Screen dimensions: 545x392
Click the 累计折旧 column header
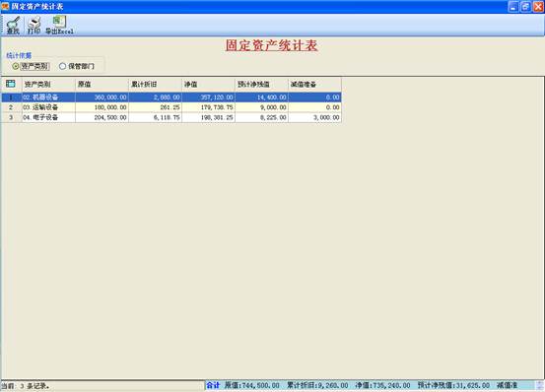click(155, 84)
